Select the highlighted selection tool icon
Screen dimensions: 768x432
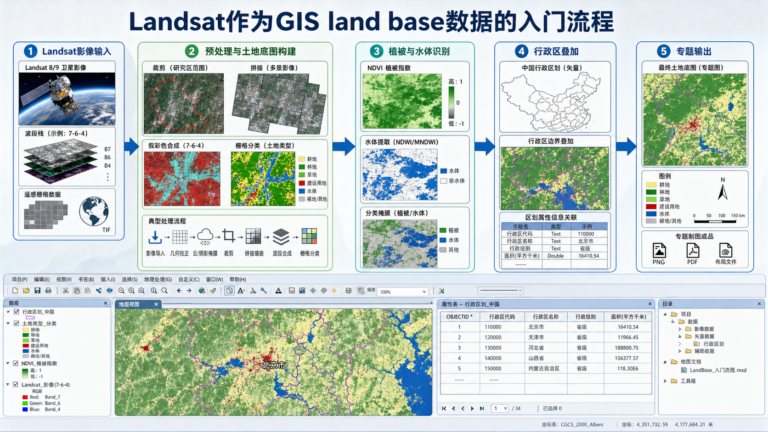(x=229, y=290)
